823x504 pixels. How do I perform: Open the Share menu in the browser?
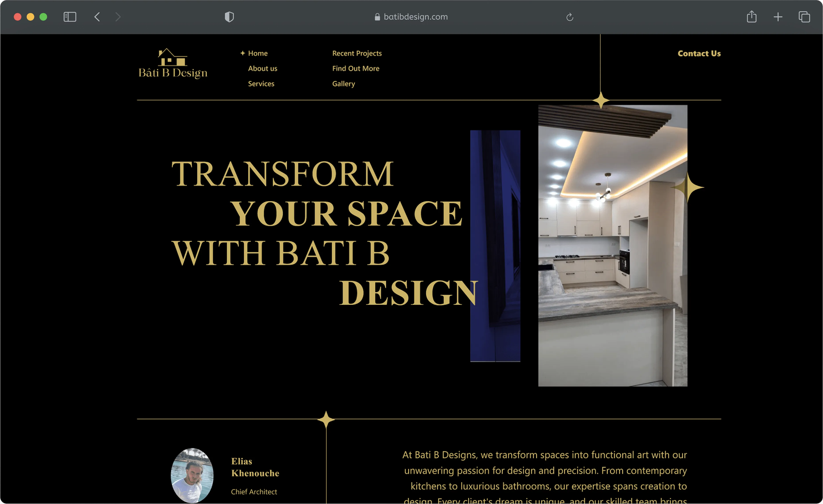[752, 17]
